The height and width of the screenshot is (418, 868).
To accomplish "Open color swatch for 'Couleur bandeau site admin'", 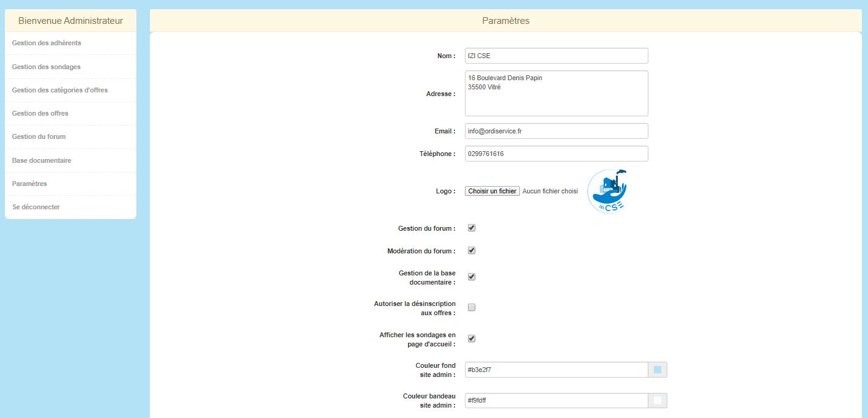I will pos(658,400).
